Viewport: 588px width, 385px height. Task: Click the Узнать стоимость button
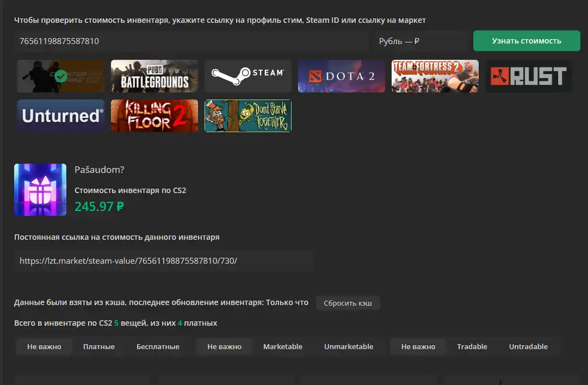point(527,41)
